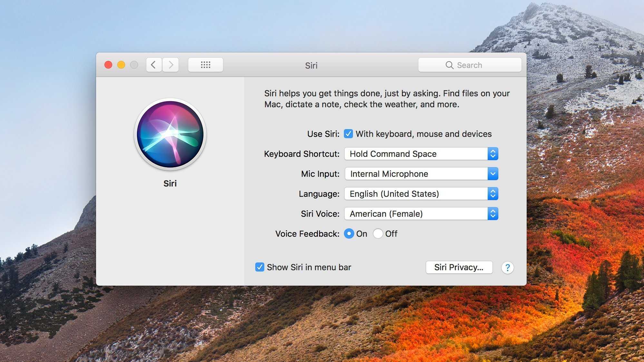Image resolution: width=644 pixels, height=362 pixels.
Task: Click the large Siri orb icon
Action: [170, 134]
